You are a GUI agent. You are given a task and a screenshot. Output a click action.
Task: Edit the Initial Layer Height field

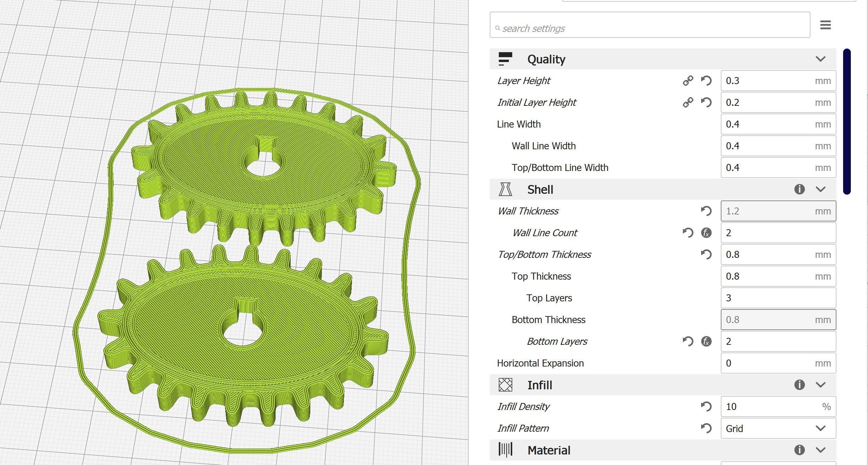(x=778, y=102)
